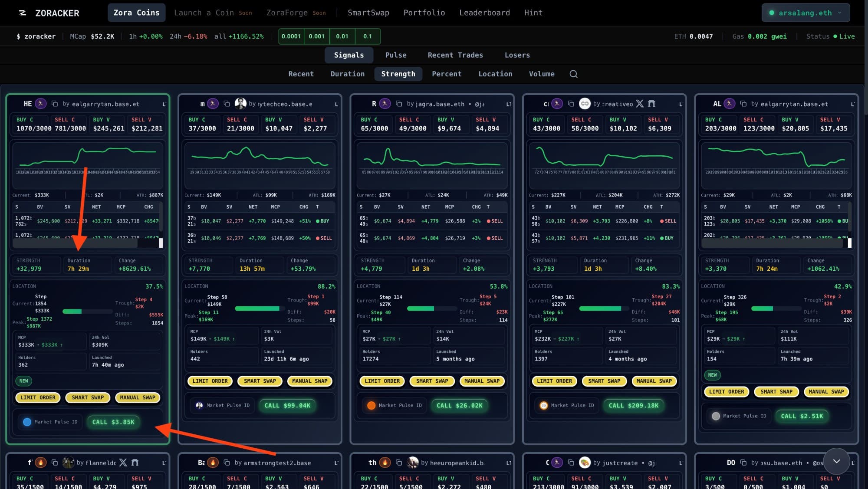Click the Farcaster arch icon by creativeo
868x489 pixels.
pyautogui.click(x=651, y=104)
